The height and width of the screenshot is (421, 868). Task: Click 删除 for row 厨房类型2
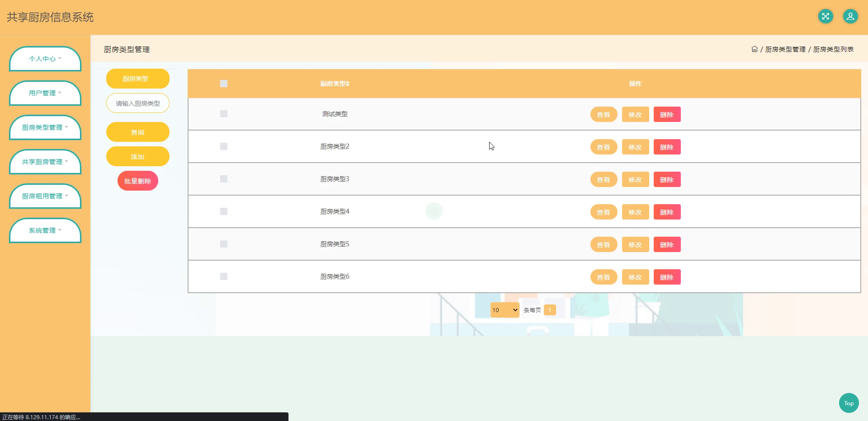tap(667, 147)
